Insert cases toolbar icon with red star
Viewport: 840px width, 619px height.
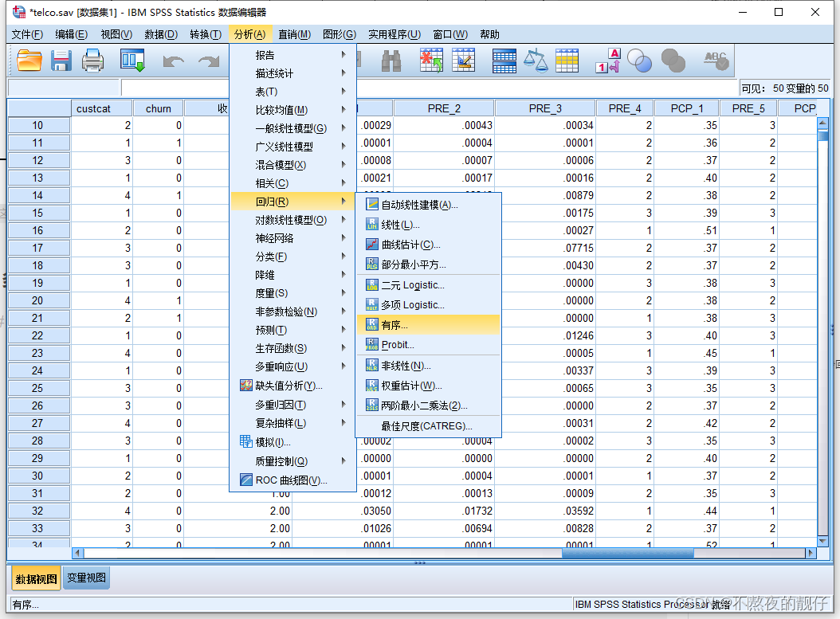[x=431, y=61]
